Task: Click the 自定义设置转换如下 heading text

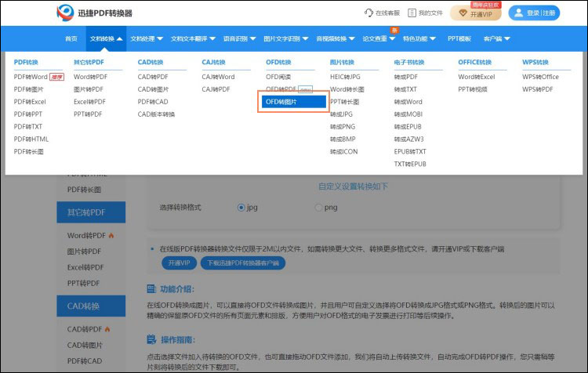Action: coord(353,186)
